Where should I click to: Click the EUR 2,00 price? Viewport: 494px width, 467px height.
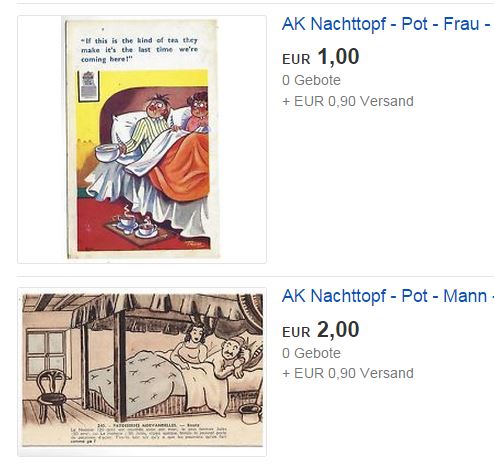(321, 330)
